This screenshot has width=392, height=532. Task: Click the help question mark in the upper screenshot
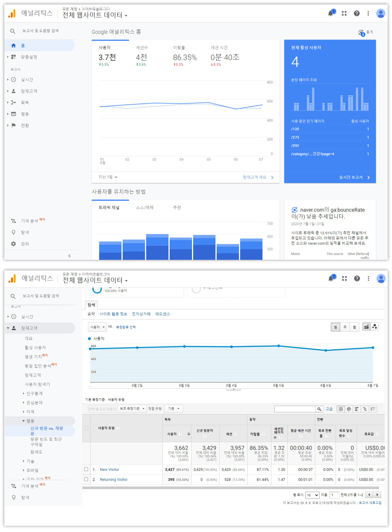pyautogui.click(x=356, y=13)
